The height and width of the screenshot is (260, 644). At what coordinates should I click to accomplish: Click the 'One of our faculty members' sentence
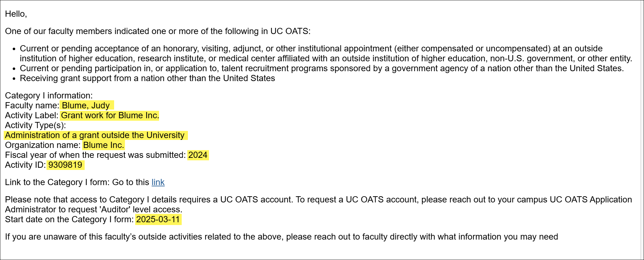pos(158,31)
